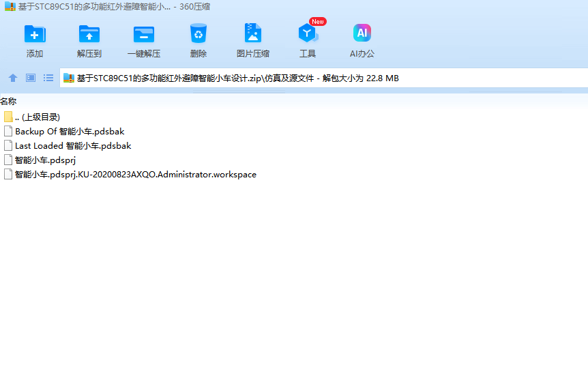Click file icon of Last Loaded 智能小车.pdsbak
This screenshot has width=588, height=380.
8,145
